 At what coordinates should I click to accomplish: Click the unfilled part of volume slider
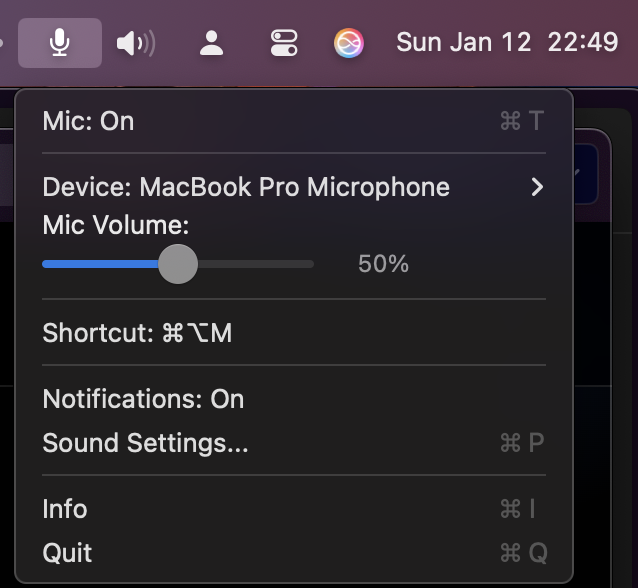point(256,264)
